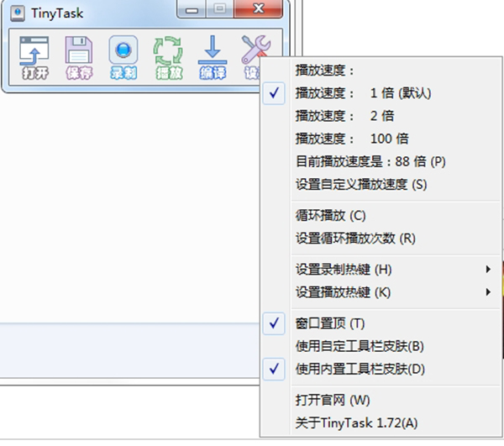Select 设置循环播放次数 (R) menu item
The width and height of the screenshot is (504, 446).
pyautogui.click(x=355, y=239)
